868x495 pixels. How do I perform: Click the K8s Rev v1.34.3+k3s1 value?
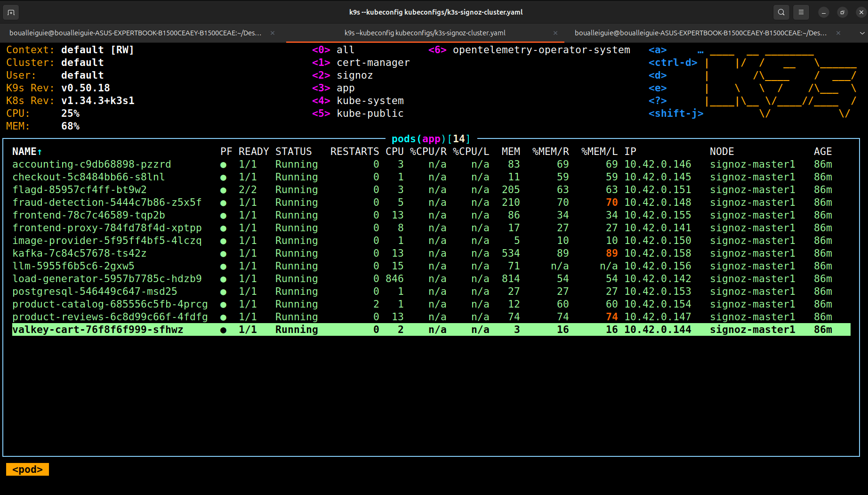(x=98, y=101)
